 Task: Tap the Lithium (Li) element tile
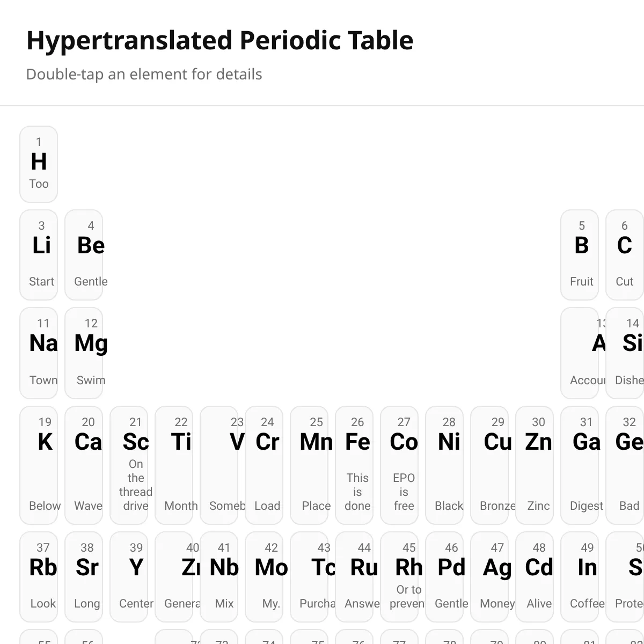coord(39,255)
